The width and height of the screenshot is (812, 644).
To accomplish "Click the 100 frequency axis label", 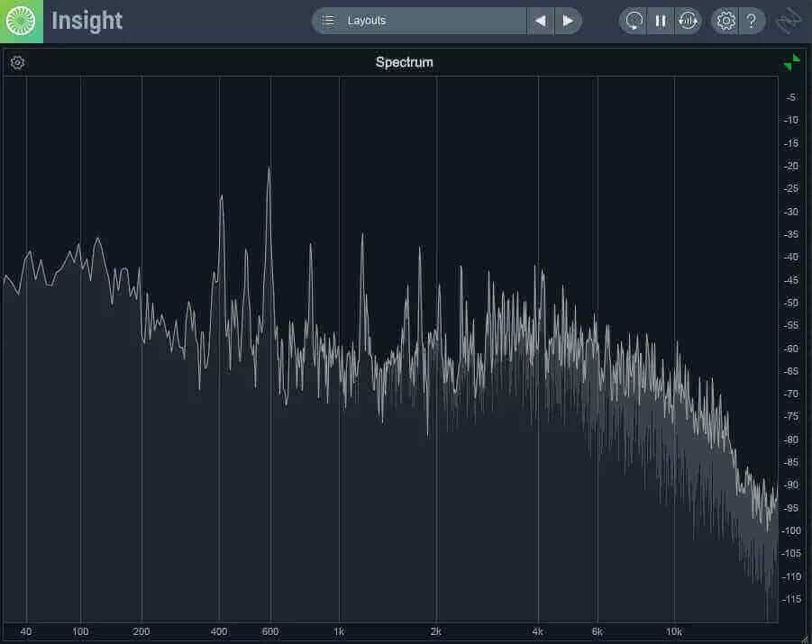I will click(80, 631).
